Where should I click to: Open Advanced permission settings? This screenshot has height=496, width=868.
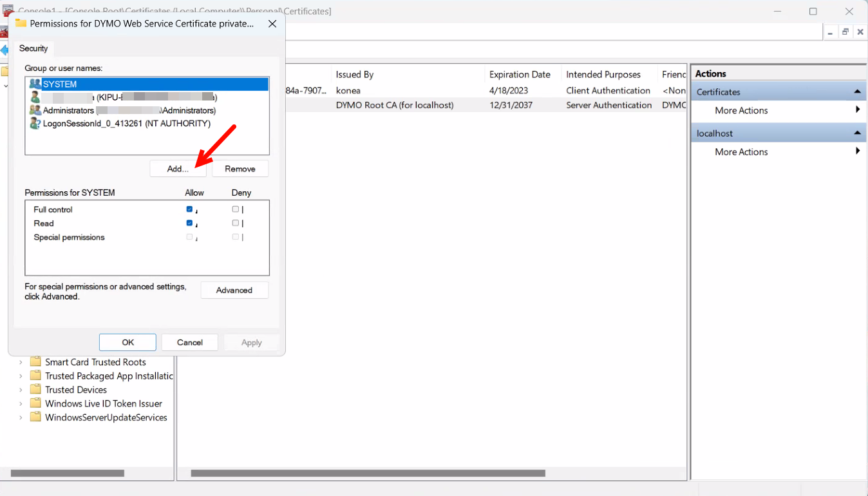click(234, 291)
